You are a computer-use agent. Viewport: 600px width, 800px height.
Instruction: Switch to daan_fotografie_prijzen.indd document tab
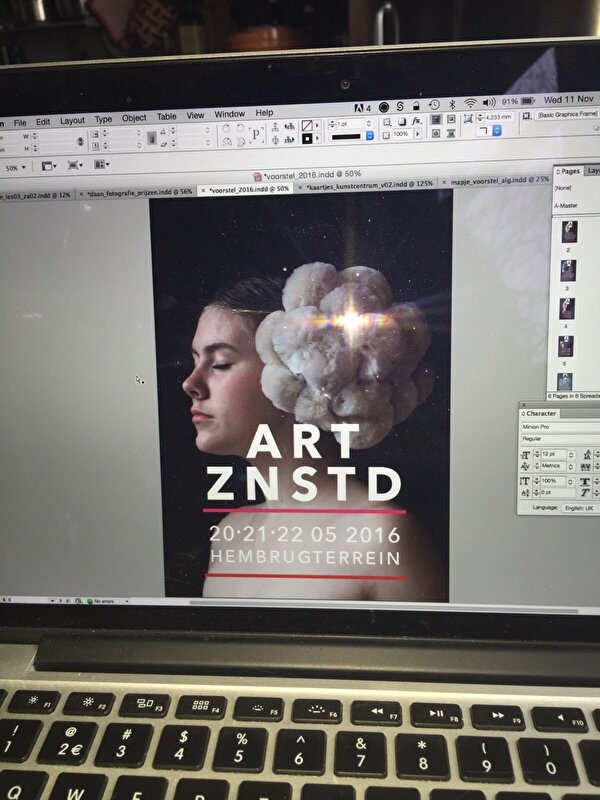[138, 192]
